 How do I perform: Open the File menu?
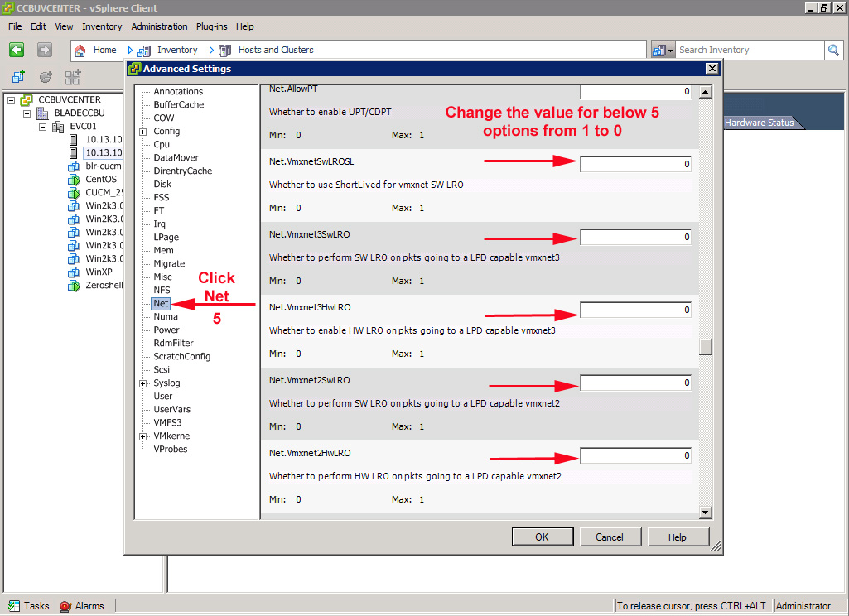(x=15, y=26)
